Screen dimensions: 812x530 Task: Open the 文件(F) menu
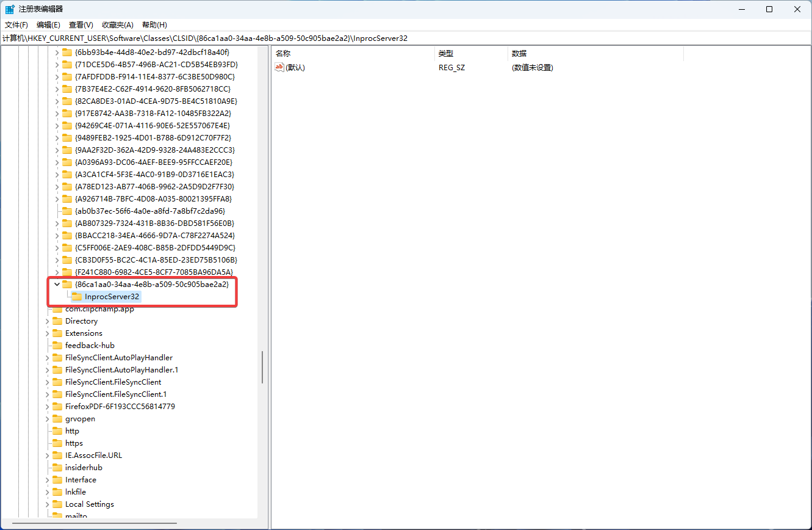pos(16,25)
